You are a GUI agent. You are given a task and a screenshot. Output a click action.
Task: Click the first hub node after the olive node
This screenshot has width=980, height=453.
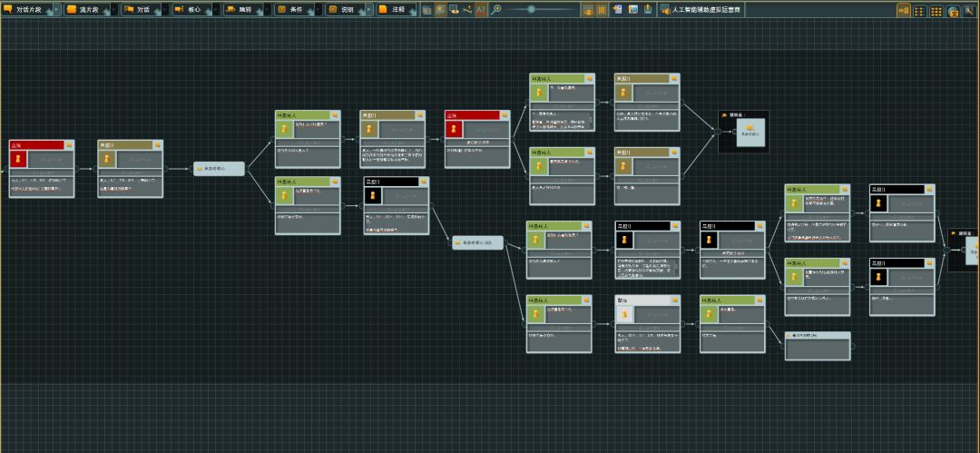(219, 168)
